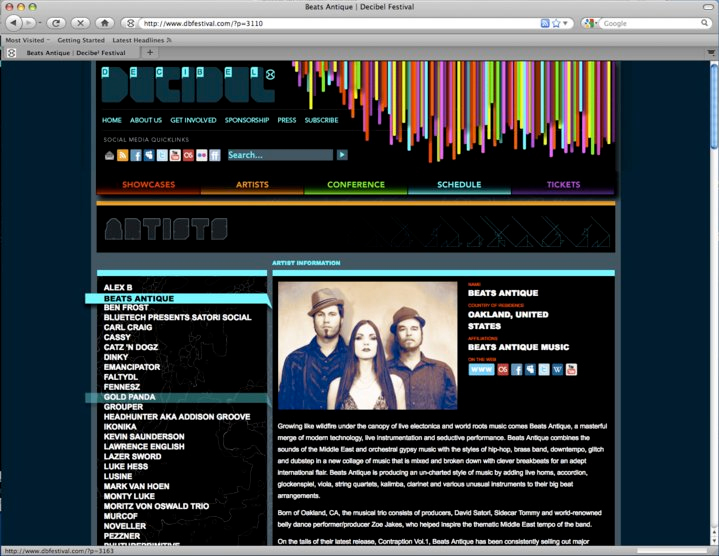Click the Decibel logo
The height and width of the screenshot is (556, 719).
coord(188,85)
